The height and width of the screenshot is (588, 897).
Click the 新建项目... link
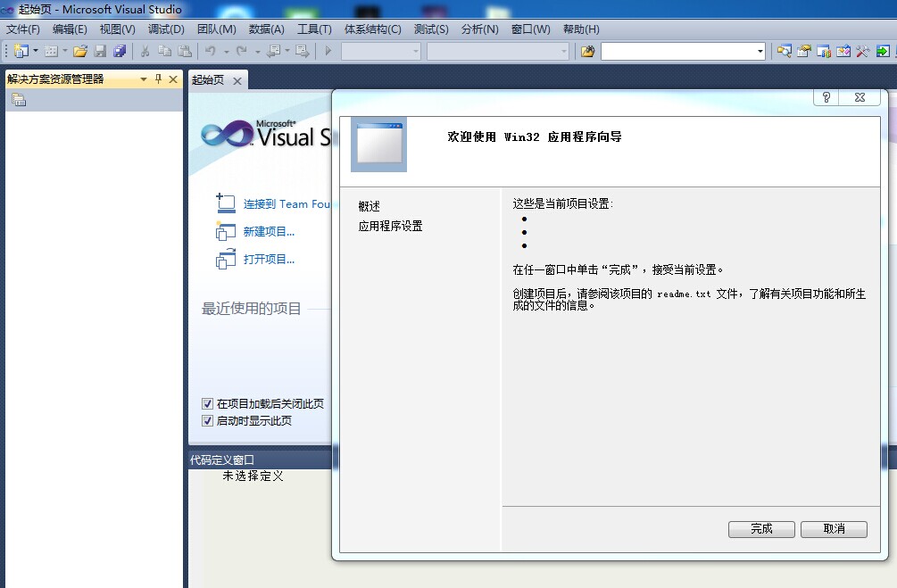pos(269,232)
